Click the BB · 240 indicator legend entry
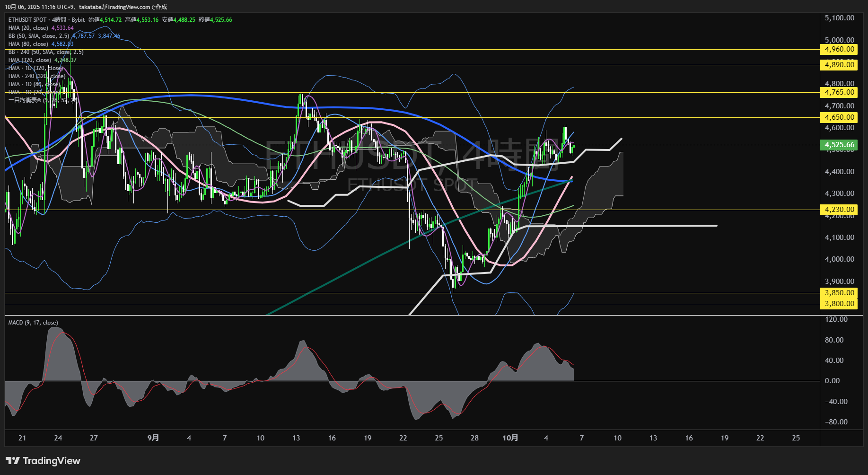The image size is (868, 475). click(x=45, y=52)
